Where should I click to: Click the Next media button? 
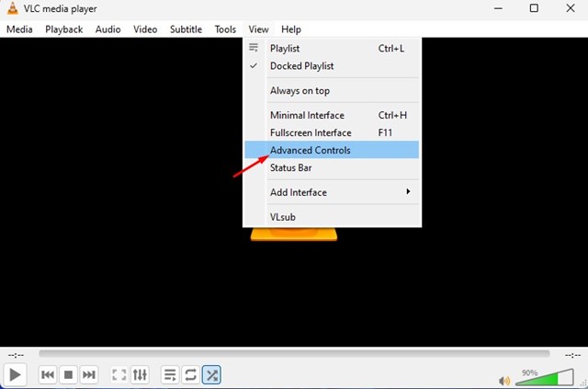coord(89,374)
